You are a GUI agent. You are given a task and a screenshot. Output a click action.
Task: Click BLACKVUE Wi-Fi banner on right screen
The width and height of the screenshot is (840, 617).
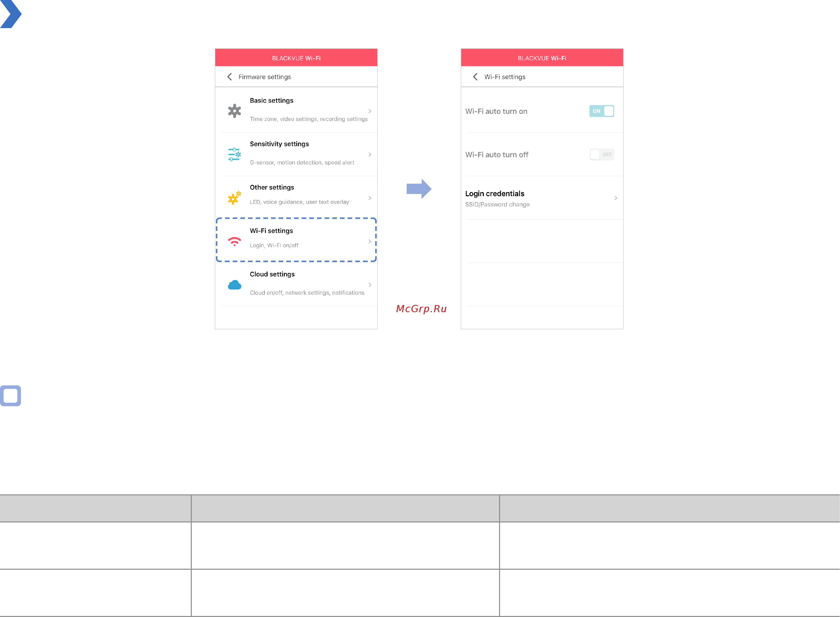click(x=542, y=58)
